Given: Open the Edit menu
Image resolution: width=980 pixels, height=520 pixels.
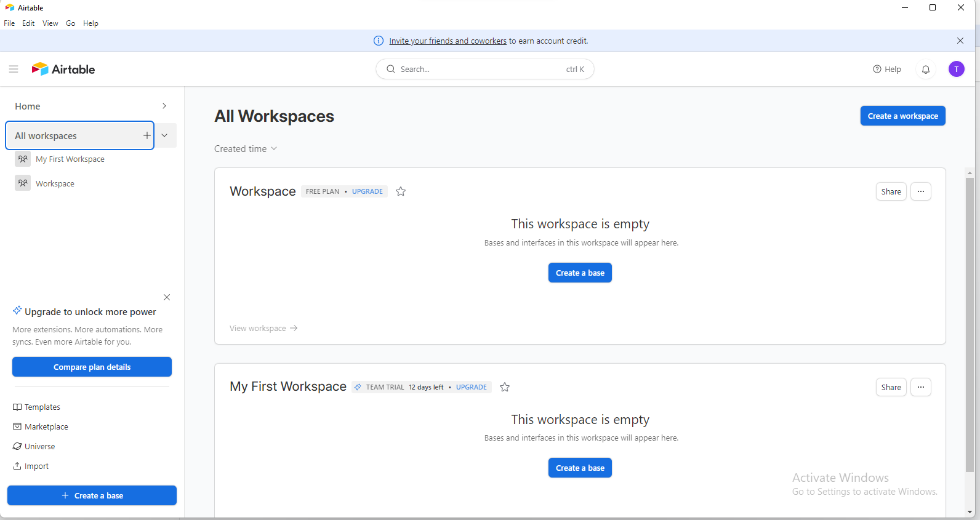Looking at the screenshot, I should [28, 23].
